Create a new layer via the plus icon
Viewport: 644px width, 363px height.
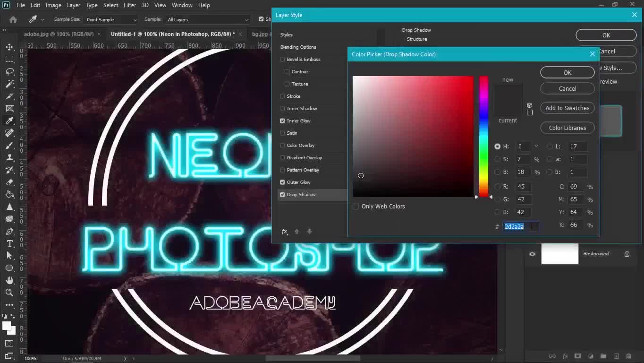click(616, 356)
